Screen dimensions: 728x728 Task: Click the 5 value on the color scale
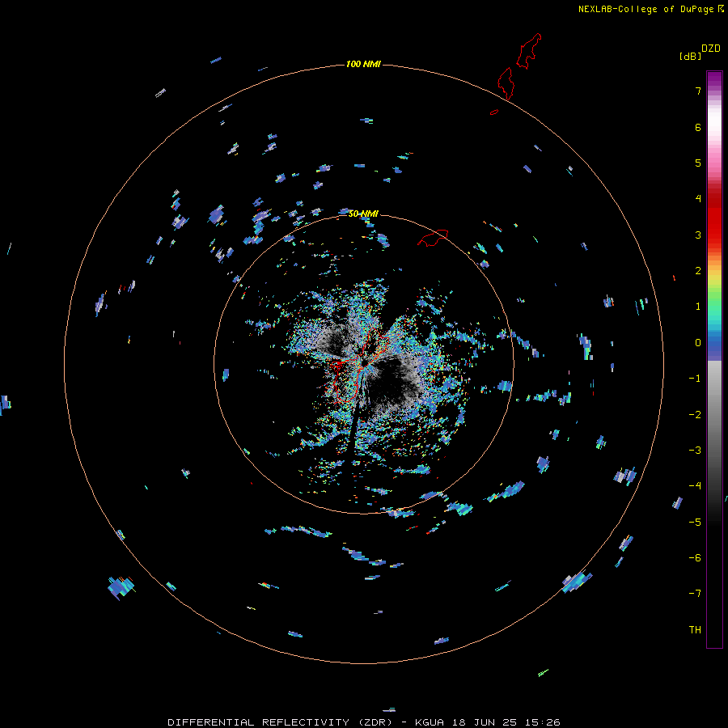coord(698,163)
